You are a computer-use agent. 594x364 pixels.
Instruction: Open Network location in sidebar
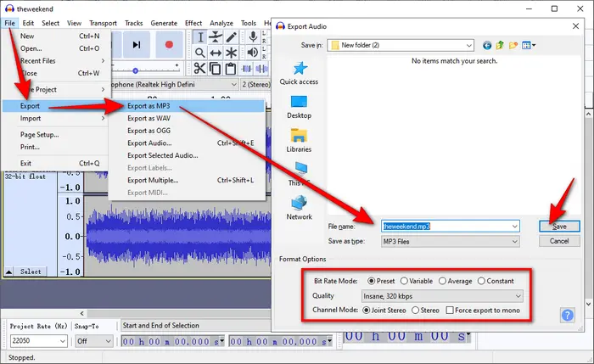tap(299, 209)
